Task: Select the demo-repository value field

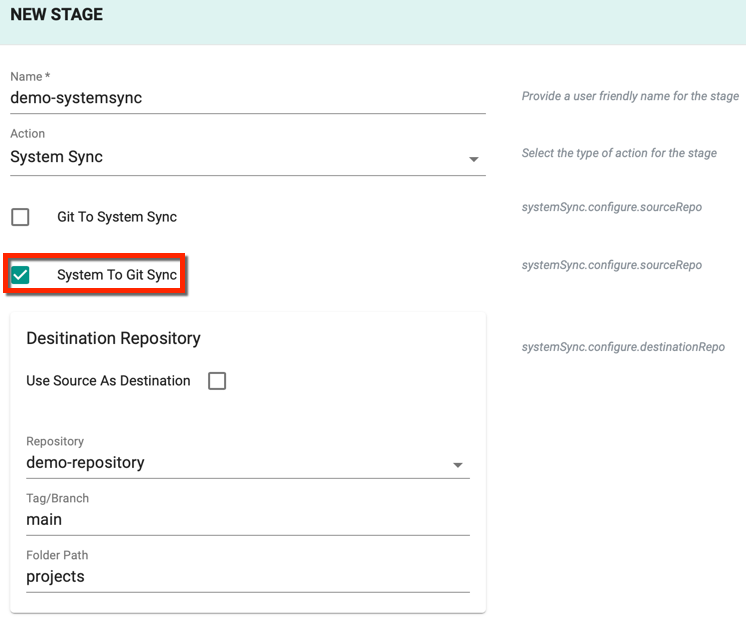Action: coord(248,463)
